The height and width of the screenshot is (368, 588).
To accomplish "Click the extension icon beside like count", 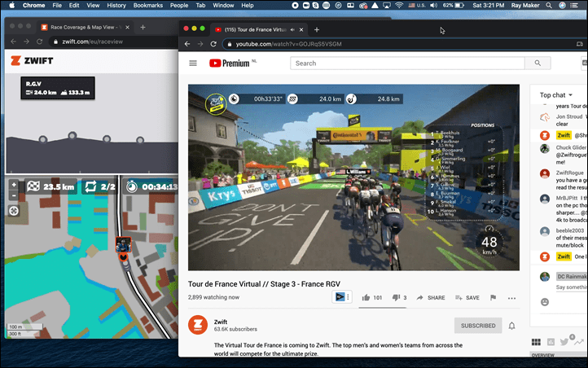I will pyautogui.click(x=341, y=297).
